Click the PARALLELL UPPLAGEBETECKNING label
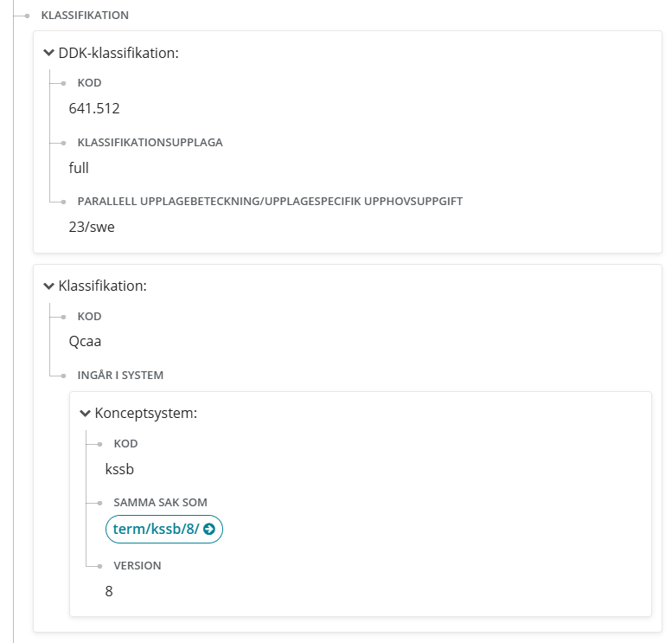The image size is (672, 643). (x=270, y=202)
